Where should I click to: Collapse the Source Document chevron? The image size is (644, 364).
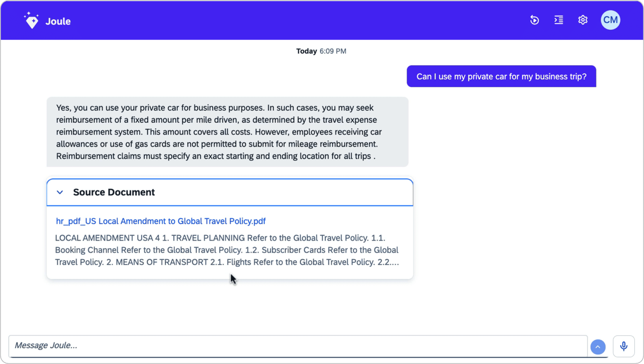pos(60,192)
